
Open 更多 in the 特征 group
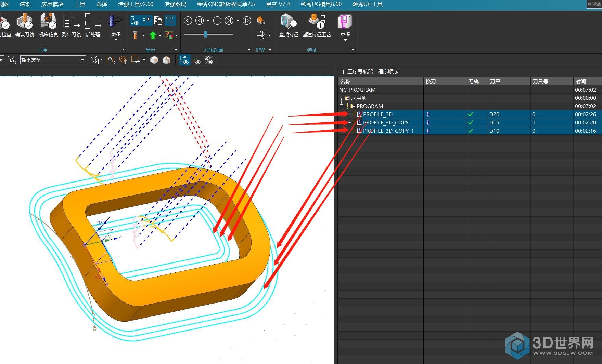click(345, 27)
